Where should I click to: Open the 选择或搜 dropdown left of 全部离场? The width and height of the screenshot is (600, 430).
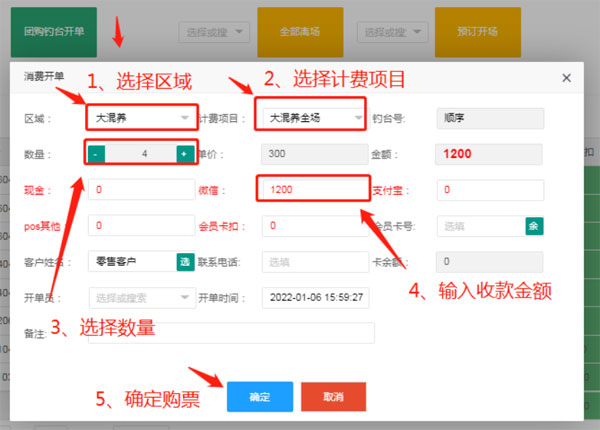pos(214,32)
